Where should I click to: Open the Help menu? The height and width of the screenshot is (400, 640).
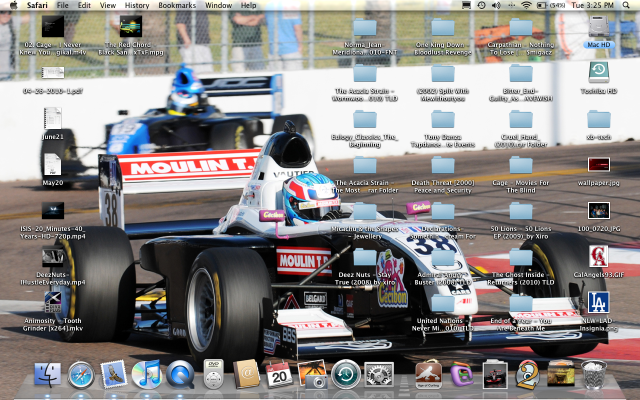[x=249, y=5]
